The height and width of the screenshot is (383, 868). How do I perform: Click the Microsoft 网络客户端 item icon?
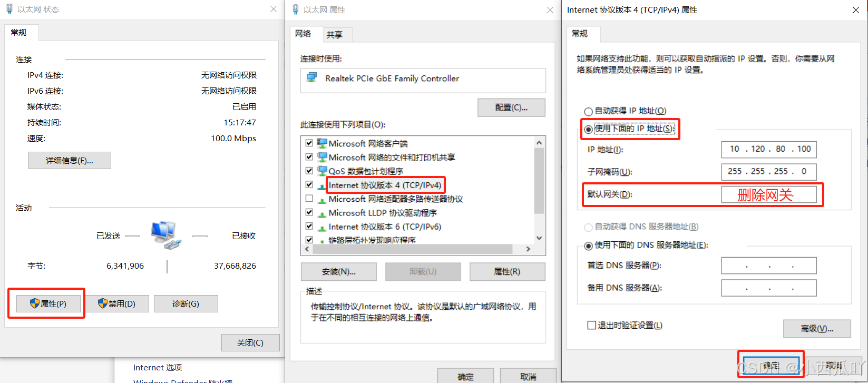(322, 143)
